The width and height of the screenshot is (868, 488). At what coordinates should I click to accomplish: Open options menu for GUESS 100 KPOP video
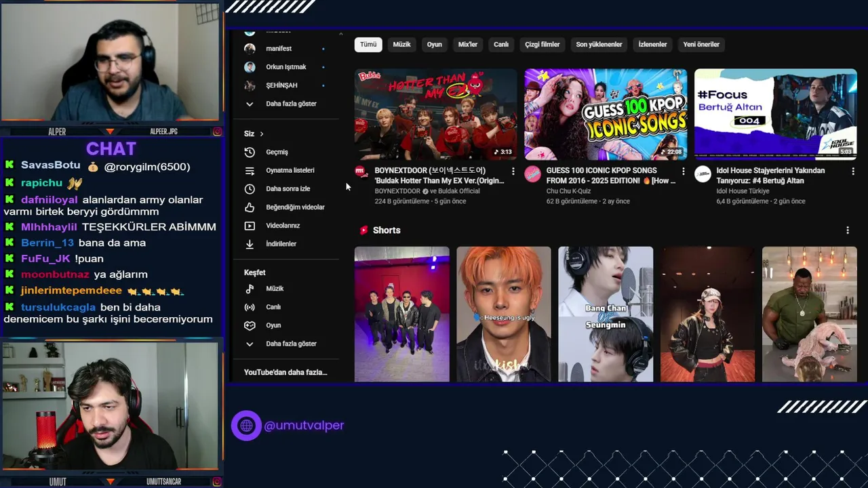pos(683,171)
